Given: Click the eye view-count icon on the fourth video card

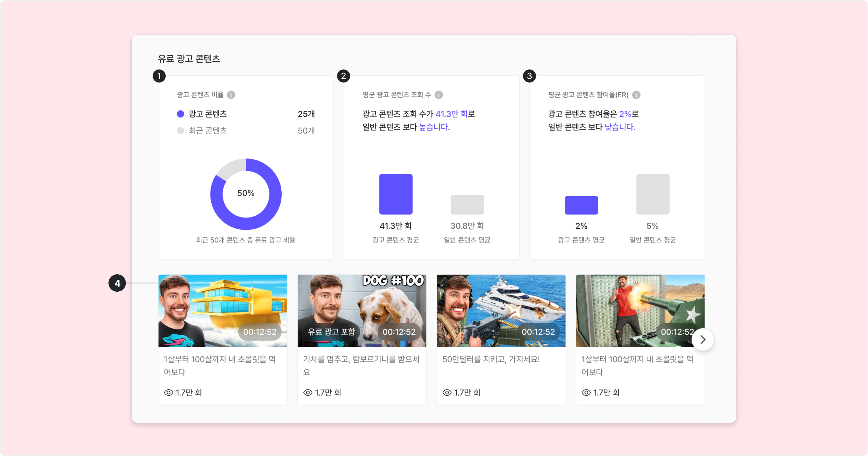Looking at the screenshot, I should click(586, 393).
